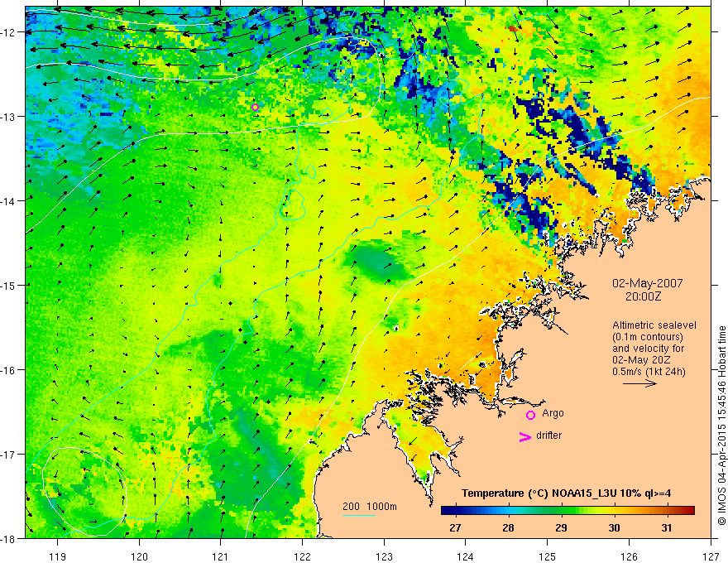Click the 'Temperature (°C) NOAA15_L3U 10% ql>=4' title
728x563 pixels.
click(x=566, y=493)
